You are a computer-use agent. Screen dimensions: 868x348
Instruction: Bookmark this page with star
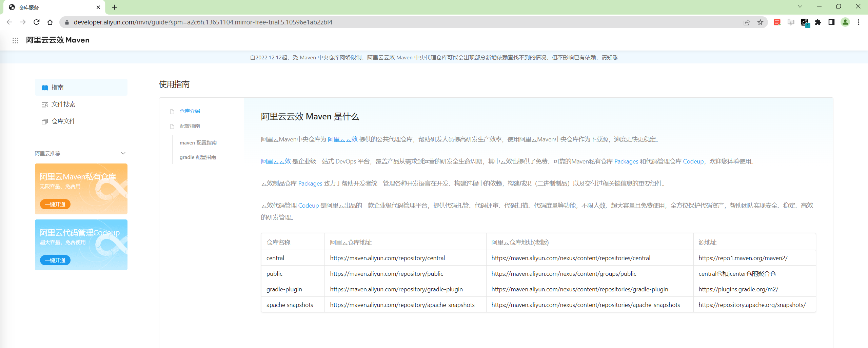tap(760, 22)
